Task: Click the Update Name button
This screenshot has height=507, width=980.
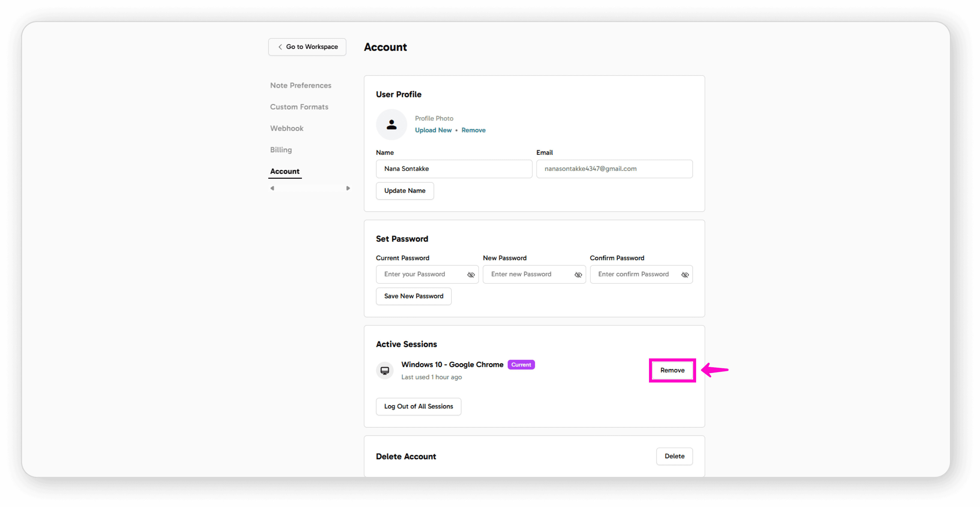Action: coord(404,191)
